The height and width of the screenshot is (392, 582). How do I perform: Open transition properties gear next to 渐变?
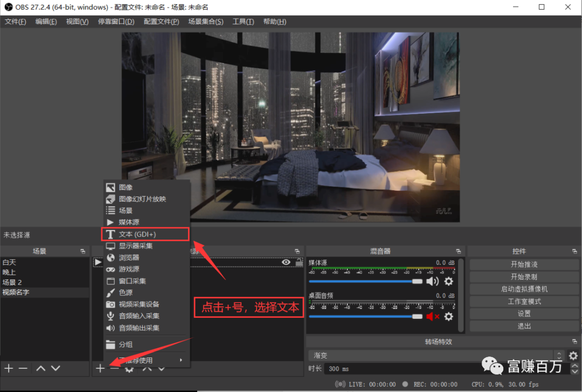click(x=573, y=355)
